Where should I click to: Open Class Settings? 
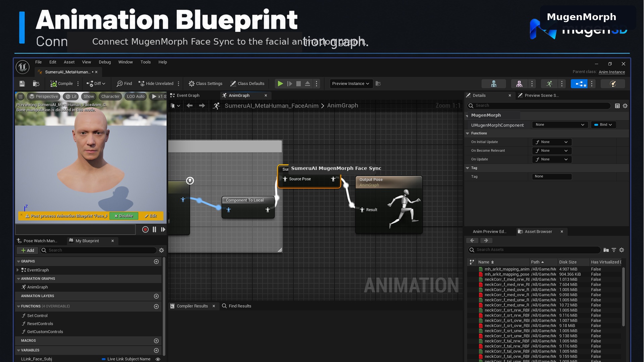click(x=206, y=84)
